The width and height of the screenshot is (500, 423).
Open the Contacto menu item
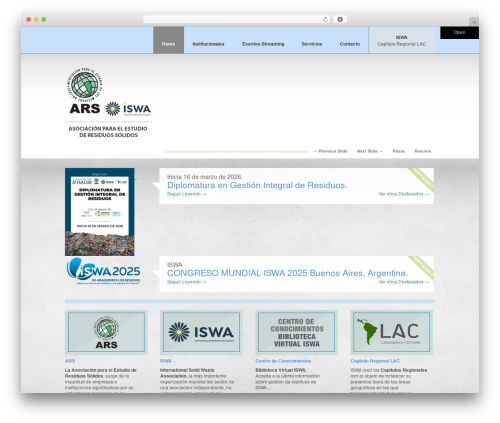[350, 44]
